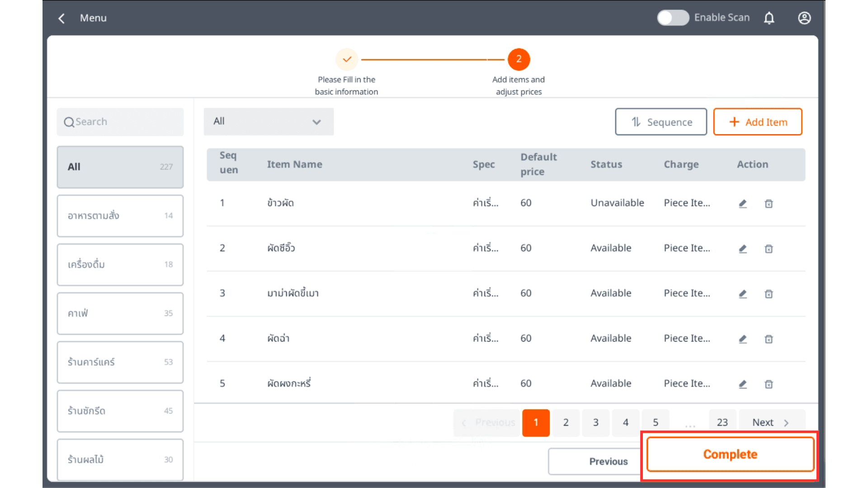
Task: Click the Search input field
Action: 120,122
